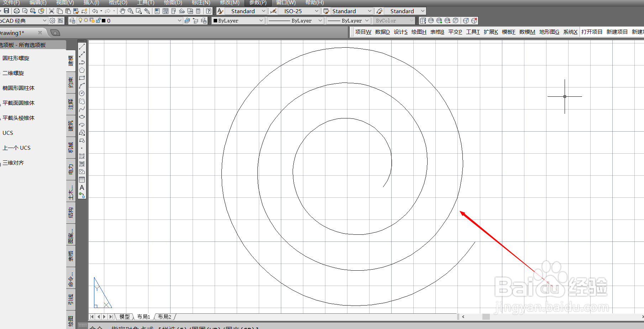Click 三维对齐 in tool palette
The width and height of the screenshot is (644, 329).
click(13, 163)
